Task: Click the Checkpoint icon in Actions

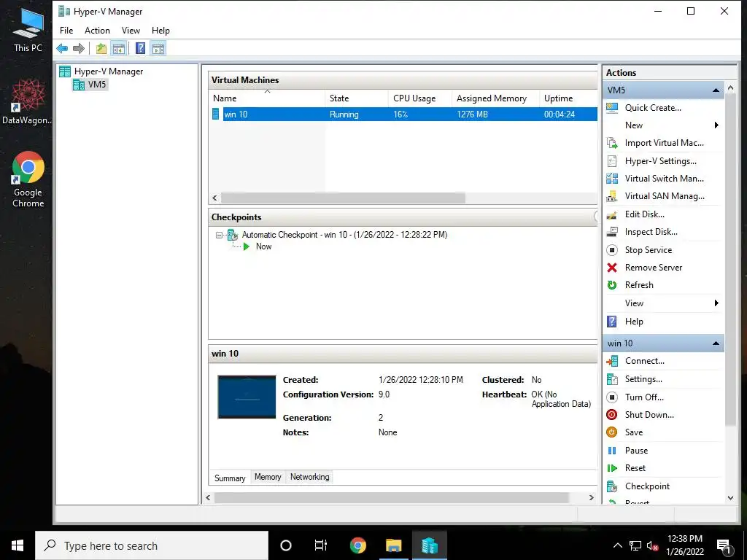Action: pos(612,486)
